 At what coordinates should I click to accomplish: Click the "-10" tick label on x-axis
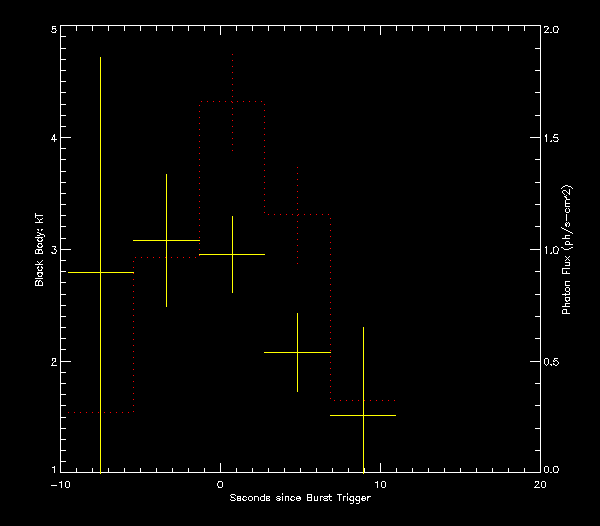60,482
